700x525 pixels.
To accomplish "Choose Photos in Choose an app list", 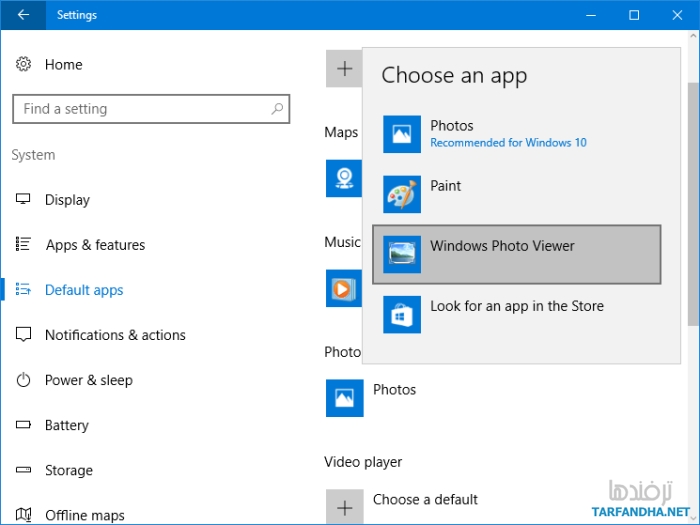I will [x=517, y=134].
